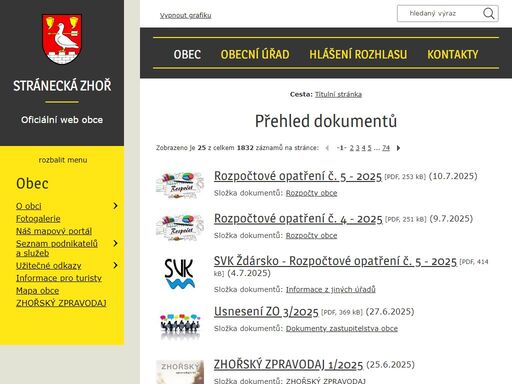Viewport: 512px width, 384px height.
Task: Go to page 74 of results
Action: (x=386, y=148)
